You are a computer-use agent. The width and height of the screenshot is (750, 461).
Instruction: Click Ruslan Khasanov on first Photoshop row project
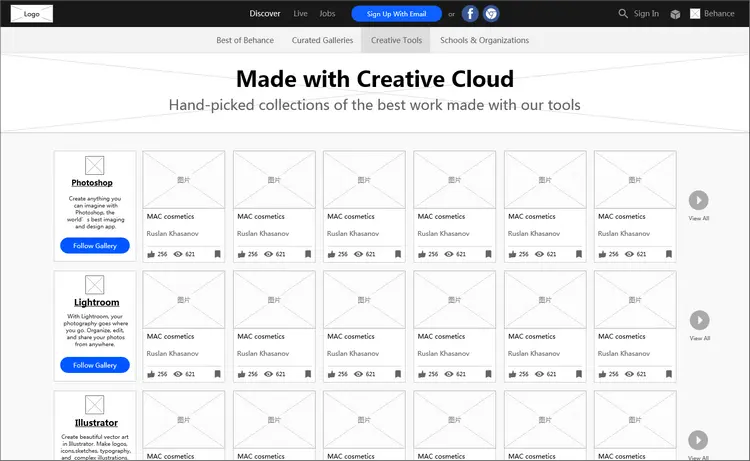click(172, 233)
